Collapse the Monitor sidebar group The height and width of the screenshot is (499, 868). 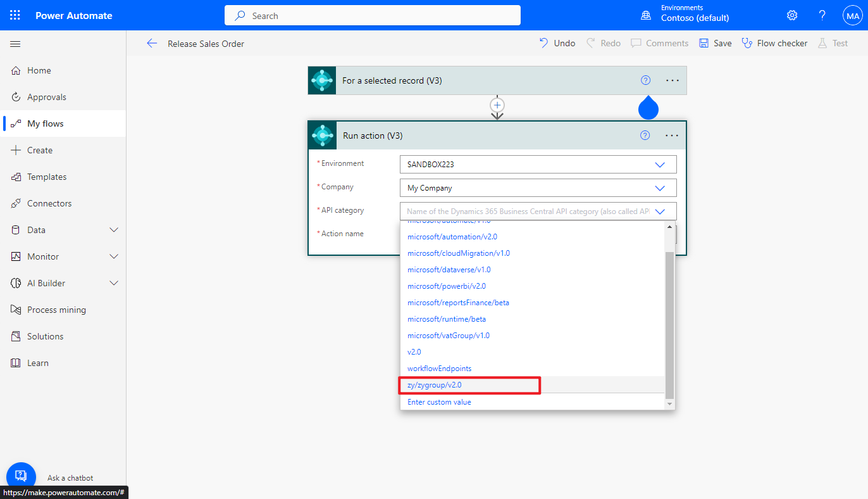click(43, 256)
